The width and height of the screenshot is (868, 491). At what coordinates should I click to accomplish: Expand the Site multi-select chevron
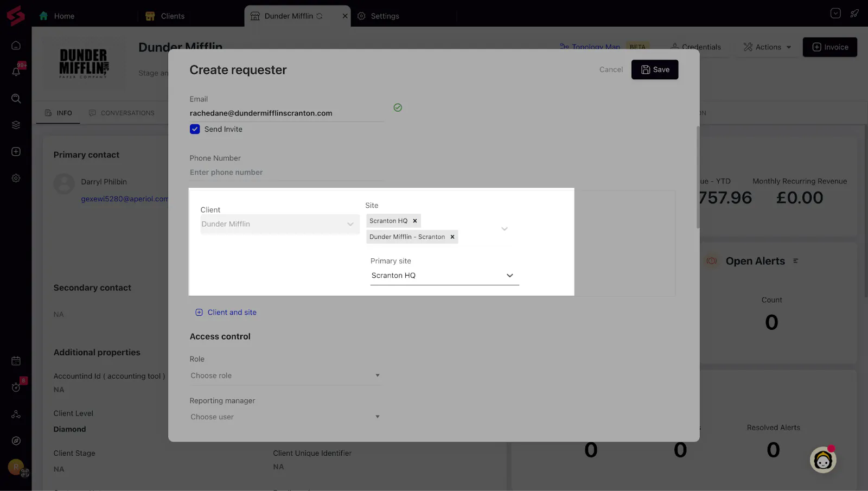tap(505, 229)
